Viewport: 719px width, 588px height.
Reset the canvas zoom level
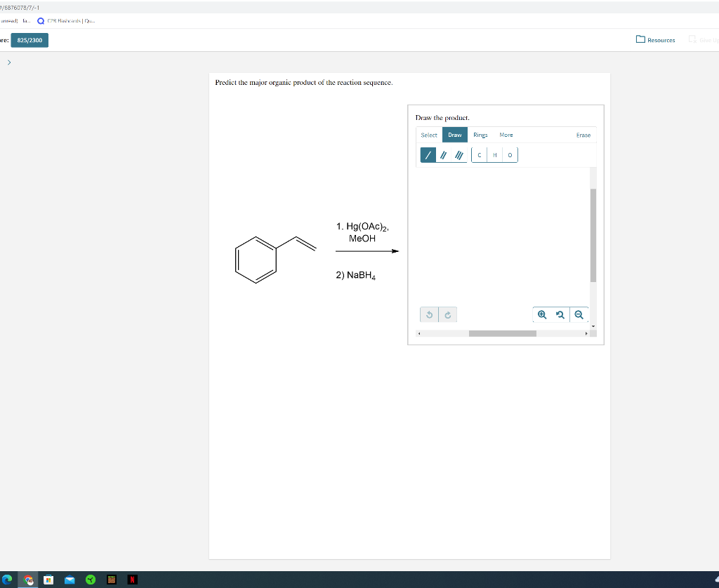tap(560, 314)
